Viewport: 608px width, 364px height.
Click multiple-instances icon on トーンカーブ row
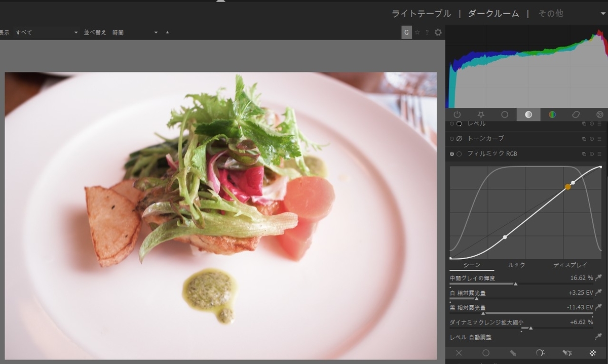coord(584,139)
